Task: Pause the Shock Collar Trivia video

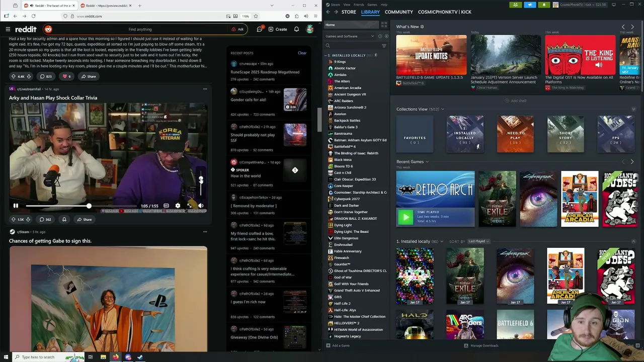Action: coord(16,206)
